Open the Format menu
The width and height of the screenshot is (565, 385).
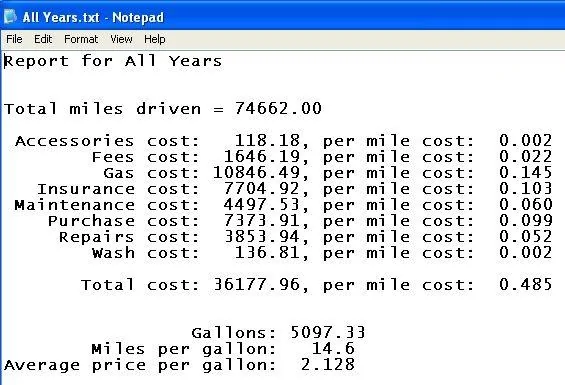[x=81, y=39]
